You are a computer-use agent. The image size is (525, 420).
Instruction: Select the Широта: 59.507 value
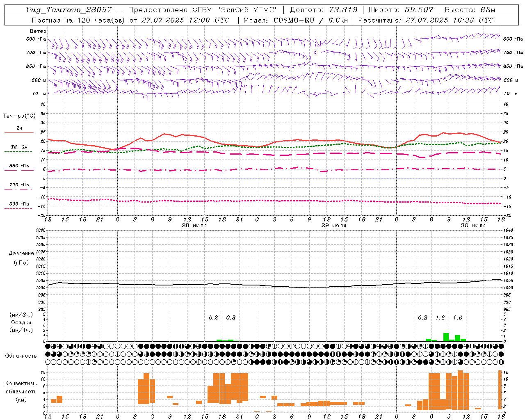(x=401, y=10)
